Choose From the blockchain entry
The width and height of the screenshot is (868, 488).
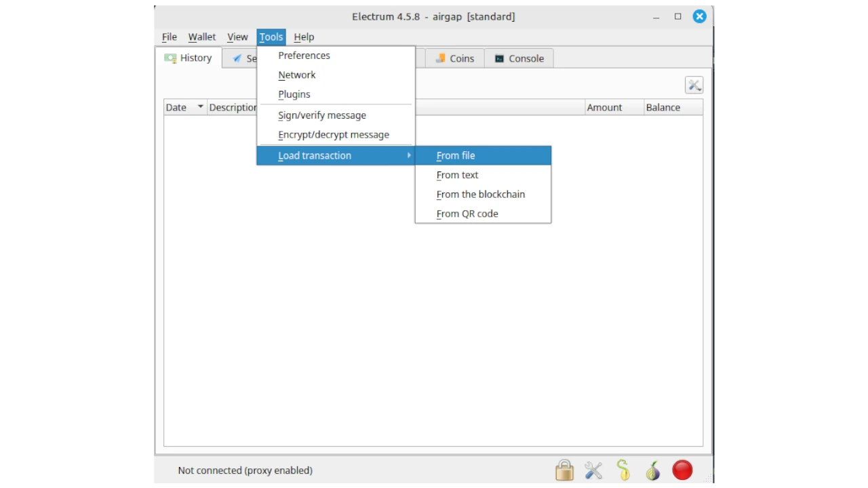(x=480, y=195)
